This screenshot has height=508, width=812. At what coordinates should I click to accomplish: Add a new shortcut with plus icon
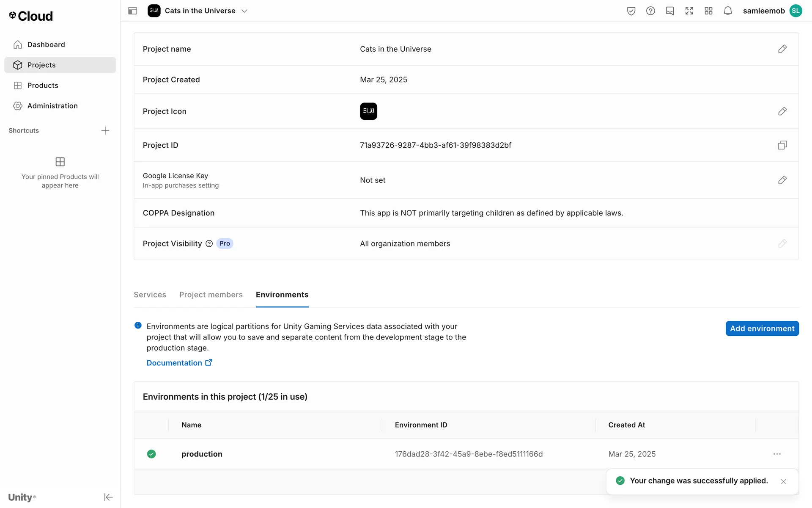105,131
